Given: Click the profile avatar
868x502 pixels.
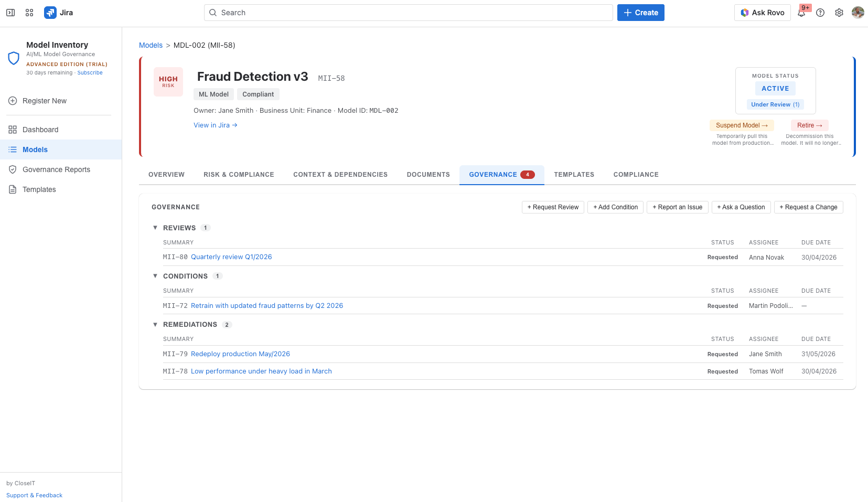Looking at the screenshot, I should coord(858,12).
